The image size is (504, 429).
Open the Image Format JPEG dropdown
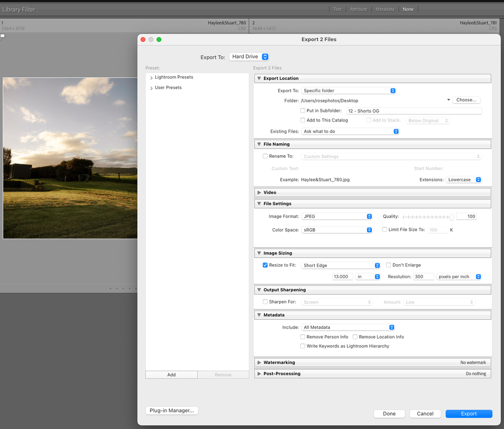point(337,216)
